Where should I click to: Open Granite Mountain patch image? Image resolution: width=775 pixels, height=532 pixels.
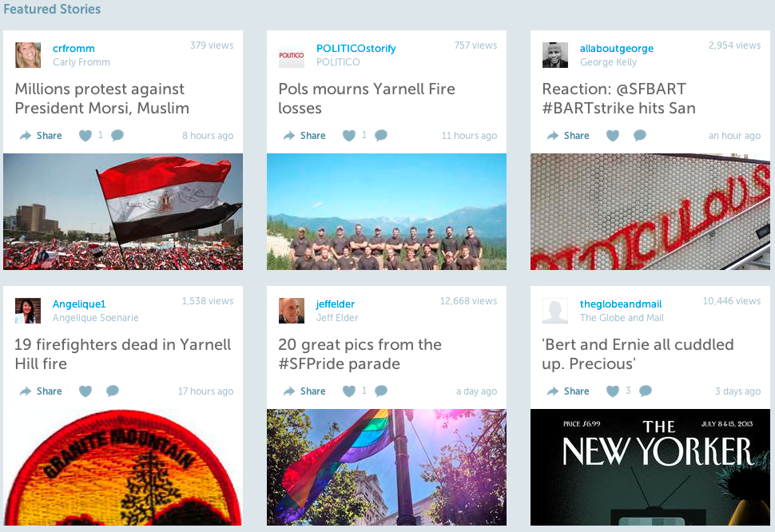(x=123, y=466)
